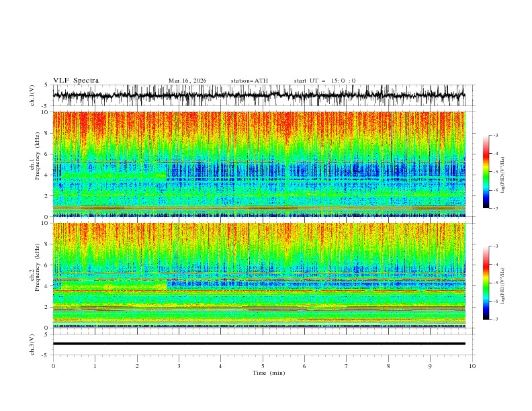Viewport: 532px width, 411px height.
Task: Click time axis tick label "4"
Action: pyautogui.click(x=220, y=366)
